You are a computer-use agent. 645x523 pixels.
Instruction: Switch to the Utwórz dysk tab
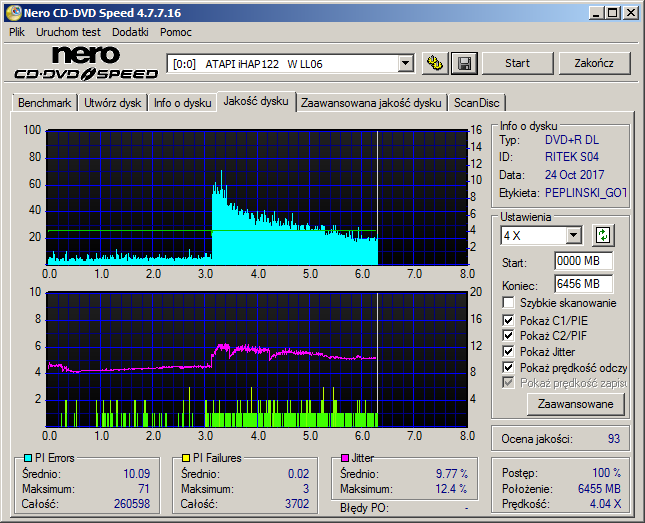(113, 103)
